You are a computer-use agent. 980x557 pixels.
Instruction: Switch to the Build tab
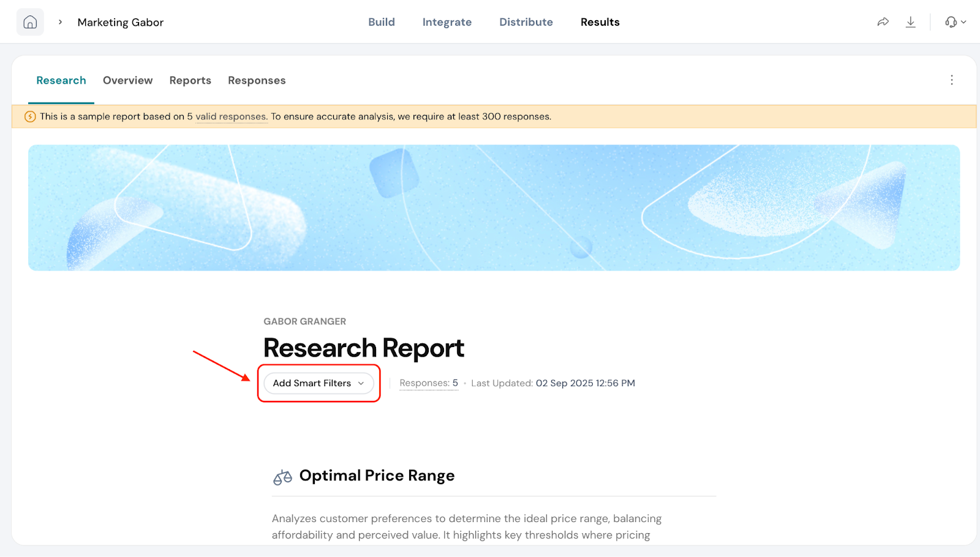click(381, 22)
